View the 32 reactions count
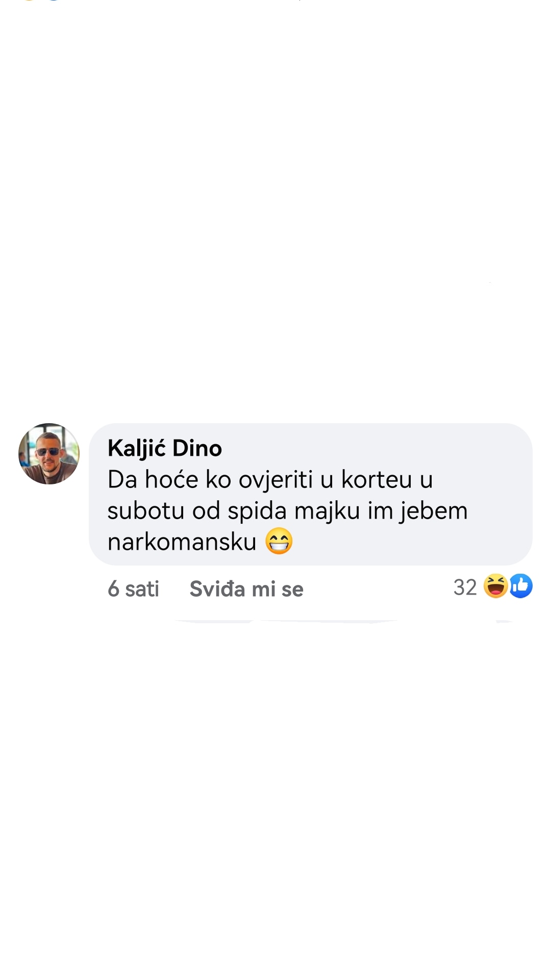Image resolution: width=551 pixels, height=980 pixels. coord(465,587)
